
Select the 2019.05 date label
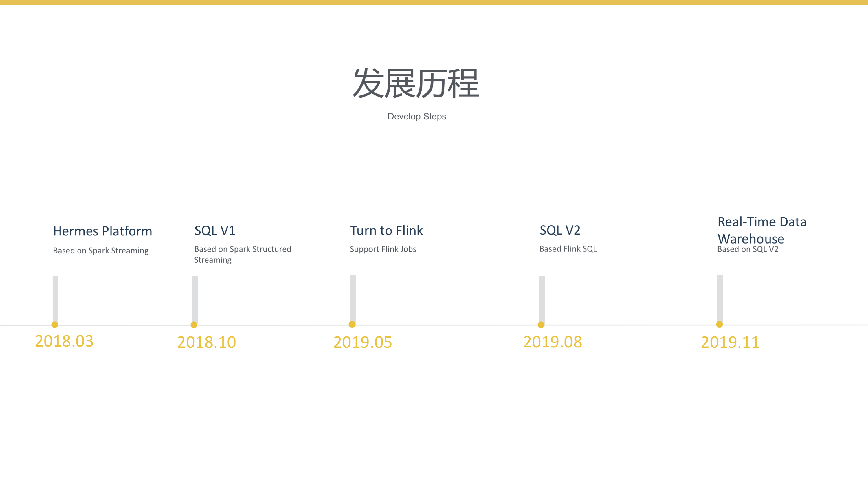(363, 342)
